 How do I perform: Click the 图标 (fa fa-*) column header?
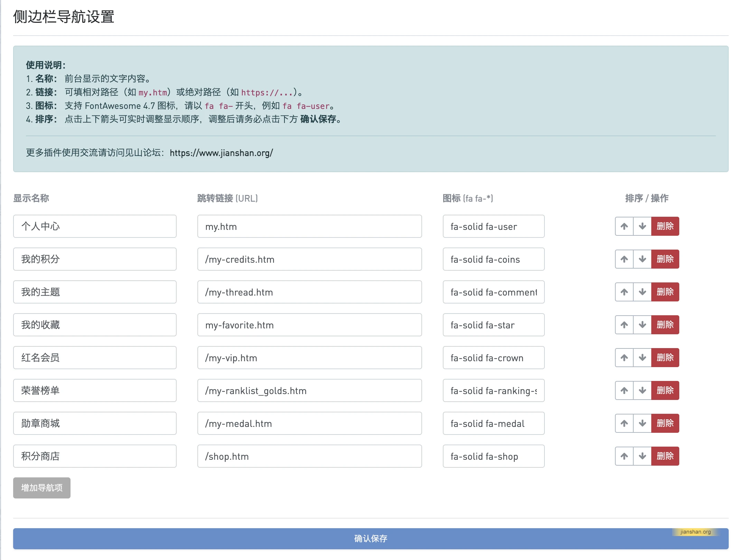click(468, 198)
